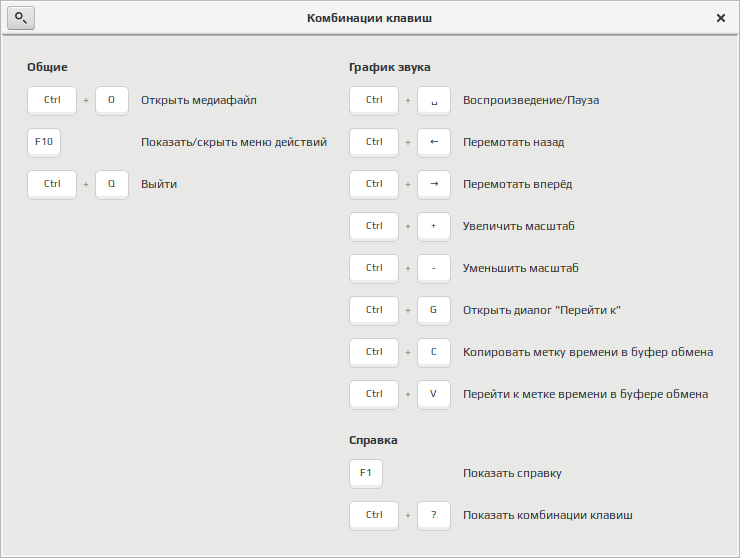Click the plus keycap for zoom in
This screenshot has width=740, height=558.
tap(434, 226)
